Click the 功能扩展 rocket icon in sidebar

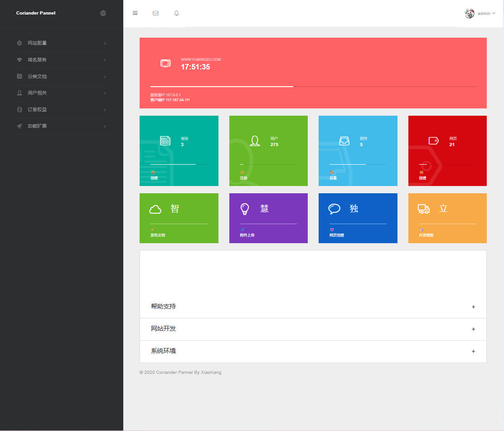click(x=19, y=126)
